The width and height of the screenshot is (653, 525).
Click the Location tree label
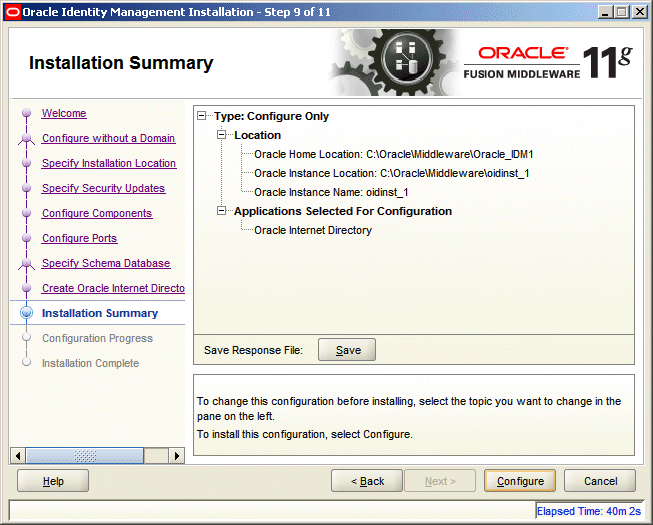(x=257, y=135)
